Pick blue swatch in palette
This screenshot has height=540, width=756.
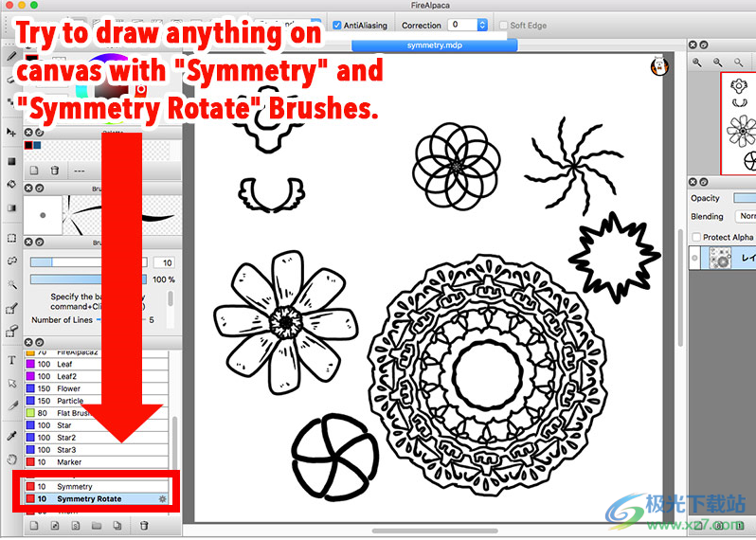[37, 145]
